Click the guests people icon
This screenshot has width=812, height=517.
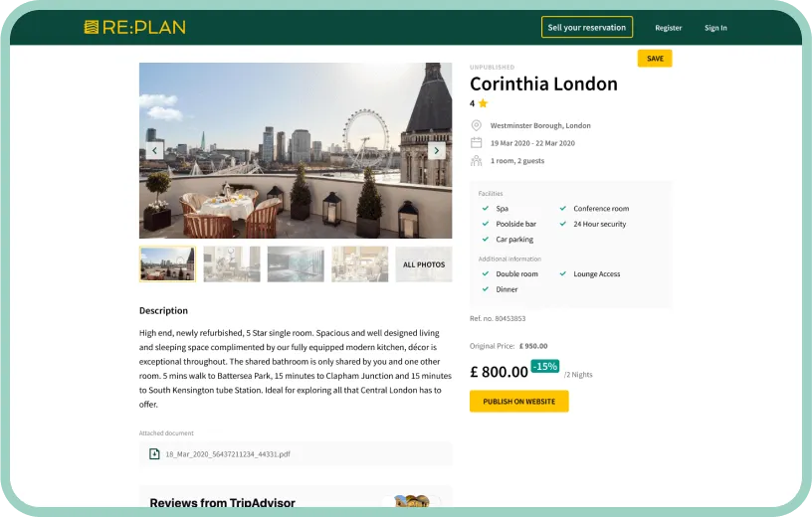click(476, 160)
